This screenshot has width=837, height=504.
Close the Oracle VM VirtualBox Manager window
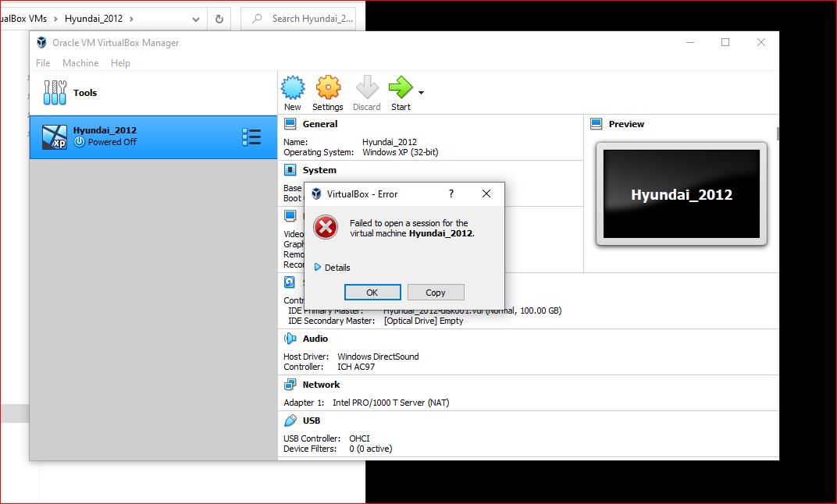tap(761, 43)
